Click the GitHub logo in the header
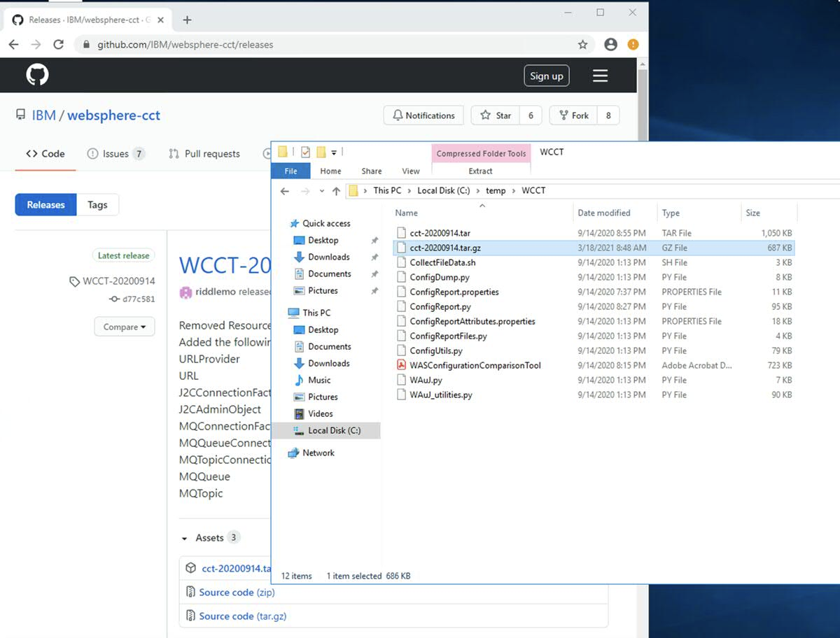Viewport: 840px width, 638px height. (x=36, y=74)
